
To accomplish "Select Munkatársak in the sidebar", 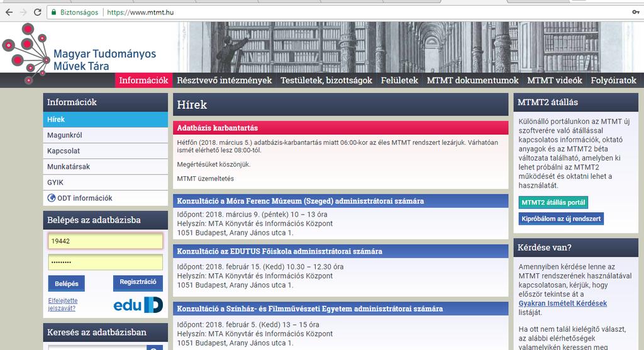I will click(x=106, y=167).
